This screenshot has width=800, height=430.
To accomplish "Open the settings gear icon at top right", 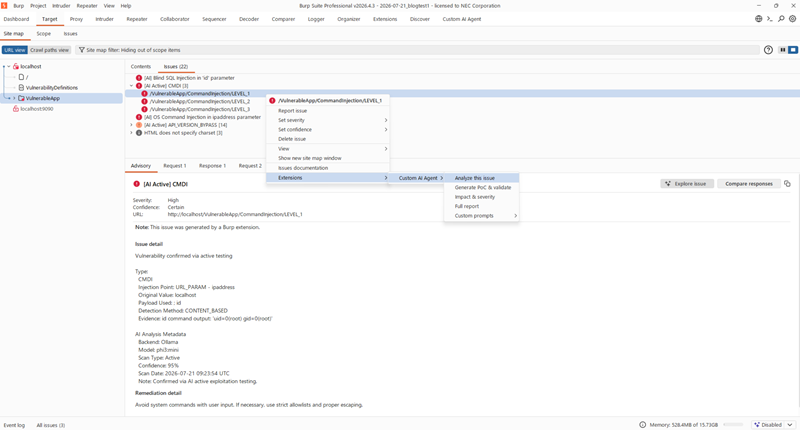I will pyautogui.click(x=792, y=19).
